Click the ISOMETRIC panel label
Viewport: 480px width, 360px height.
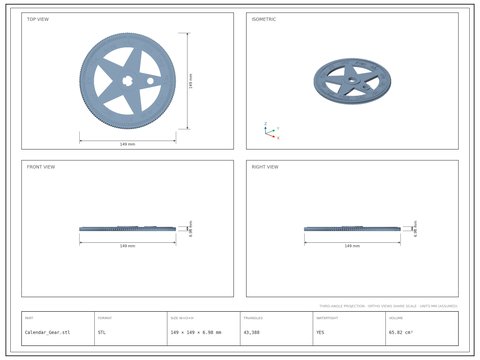tap(264, 19)
